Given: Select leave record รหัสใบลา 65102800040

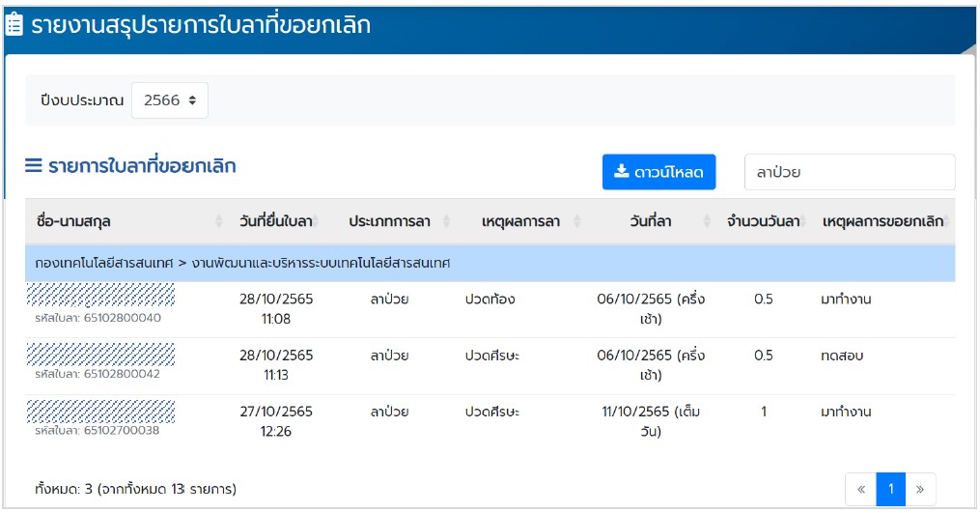Looking at the screenshot, I should tap(98, 318).
